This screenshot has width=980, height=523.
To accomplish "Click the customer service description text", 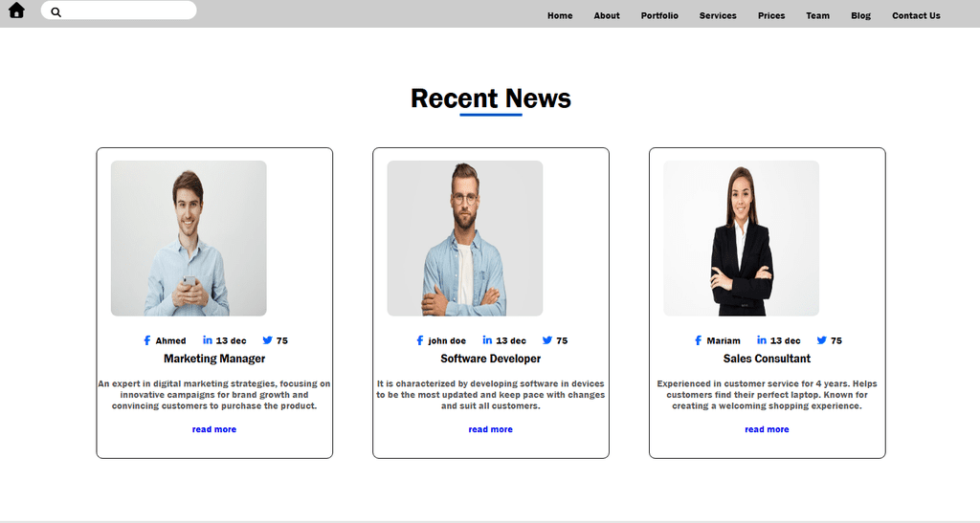I will tap(767, 395).
